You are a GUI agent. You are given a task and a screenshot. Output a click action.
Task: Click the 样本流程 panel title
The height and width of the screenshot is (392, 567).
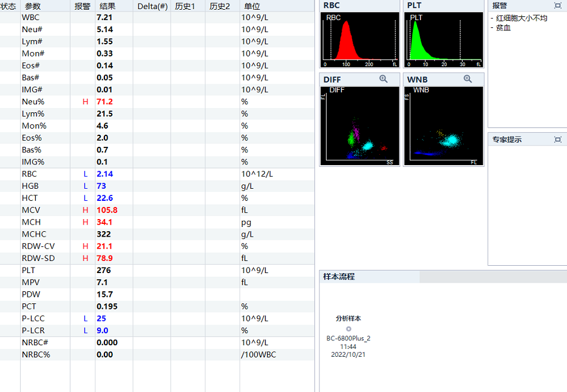pyautogui.click(x=339, y=277)
